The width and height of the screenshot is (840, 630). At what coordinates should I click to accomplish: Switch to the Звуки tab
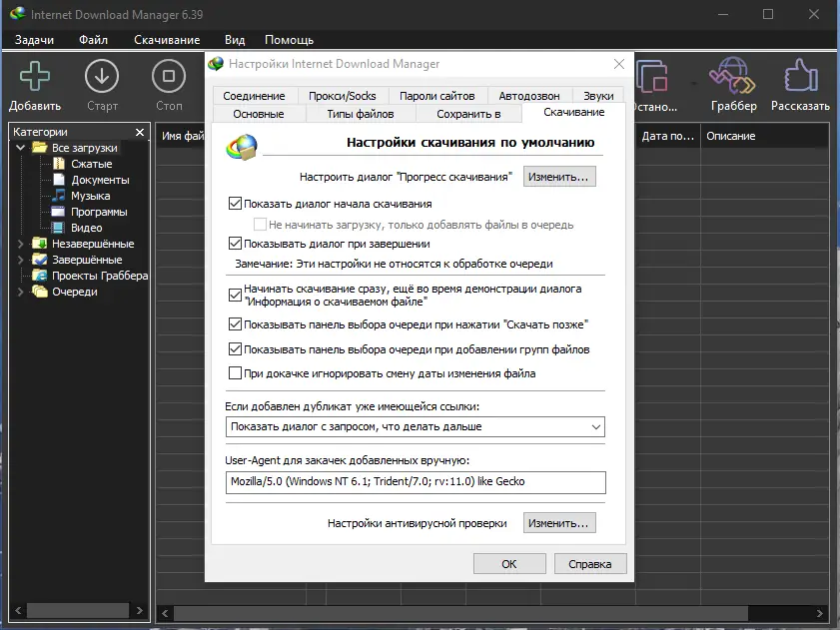pyautogui.click(x=598, y=96)
